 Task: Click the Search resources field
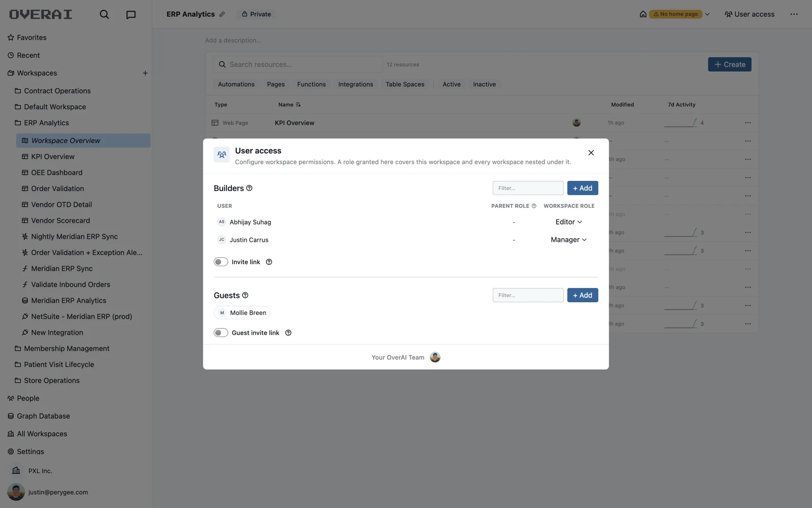pyautogui.click(x=298, y=65)
